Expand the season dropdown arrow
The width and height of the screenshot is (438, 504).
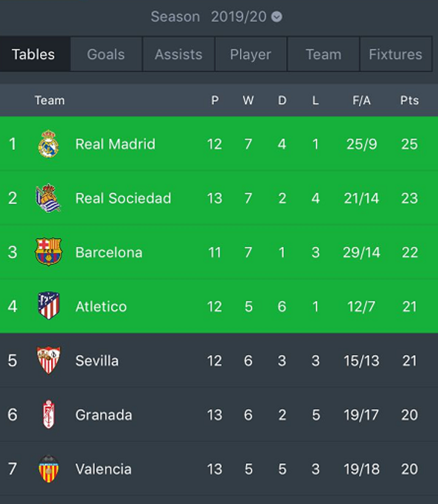coord(277,16)
